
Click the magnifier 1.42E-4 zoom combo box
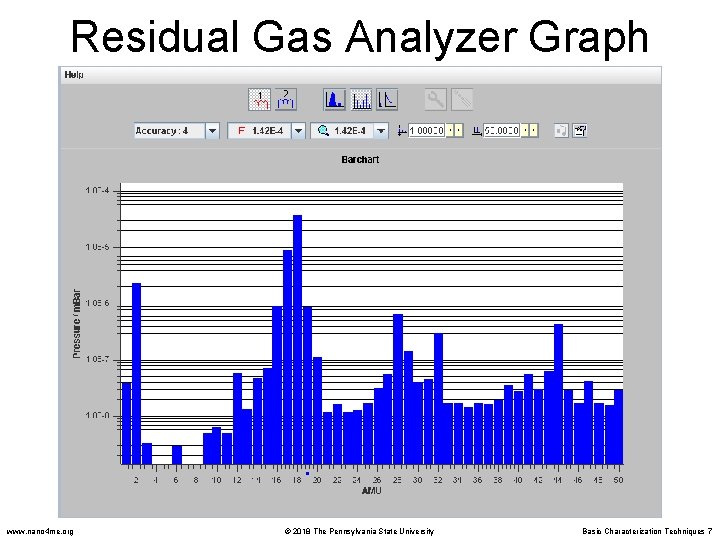click(349, 131)
